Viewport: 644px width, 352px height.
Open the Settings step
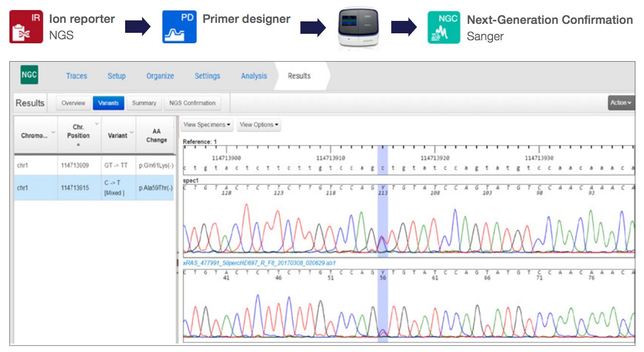[x=207, y=76]
